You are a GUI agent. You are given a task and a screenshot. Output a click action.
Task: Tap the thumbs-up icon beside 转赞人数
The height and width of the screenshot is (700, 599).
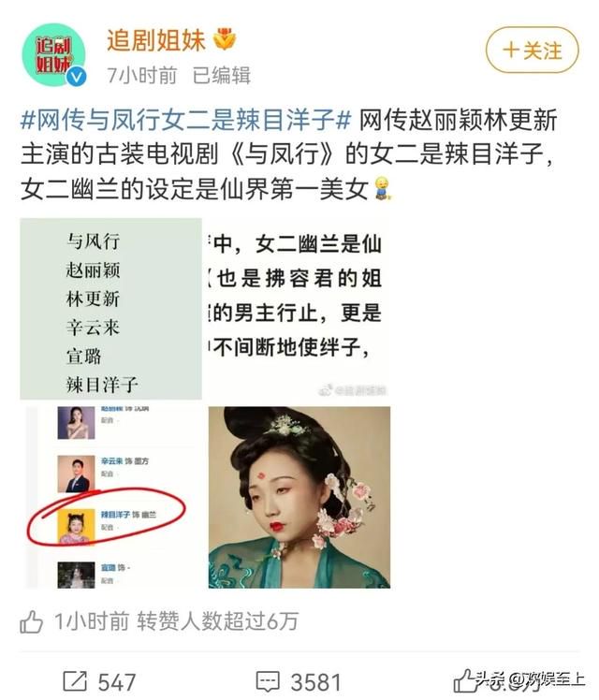point(31,621)
